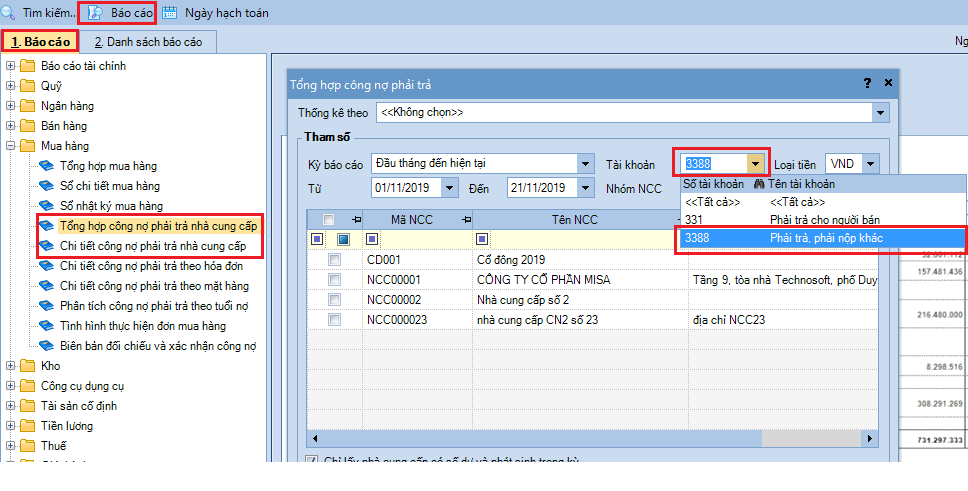Click the pin icon beside the select-all checkbox
This screenshot has width=968, height=491.
pyautogui.click(x=356, y=219)
